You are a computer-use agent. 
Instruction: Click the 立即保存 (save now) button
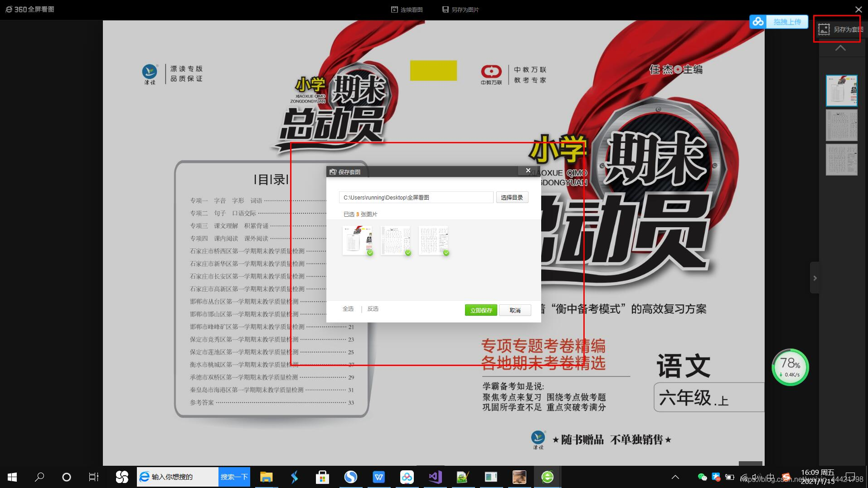tap(481, 310)
